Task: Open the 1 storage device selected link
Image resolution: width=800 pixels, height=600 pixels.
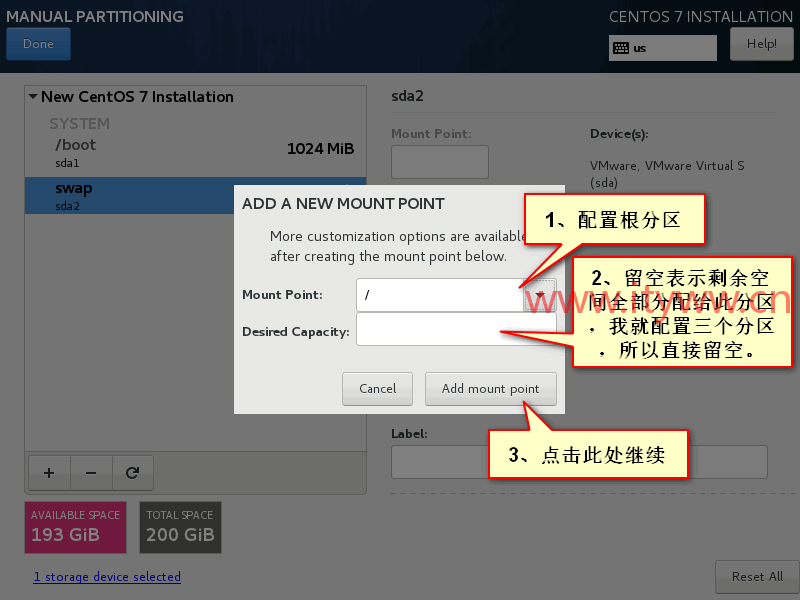Action: pos(107,577)
